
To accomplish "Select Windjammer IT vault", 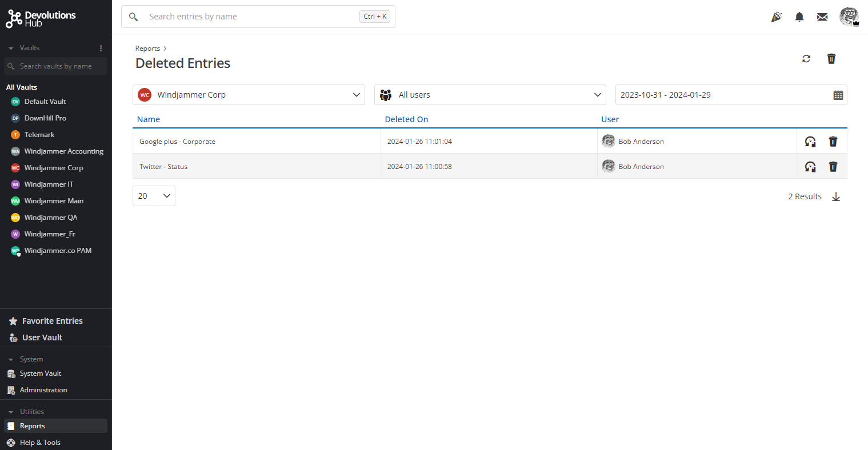I will tap(49, 184).
